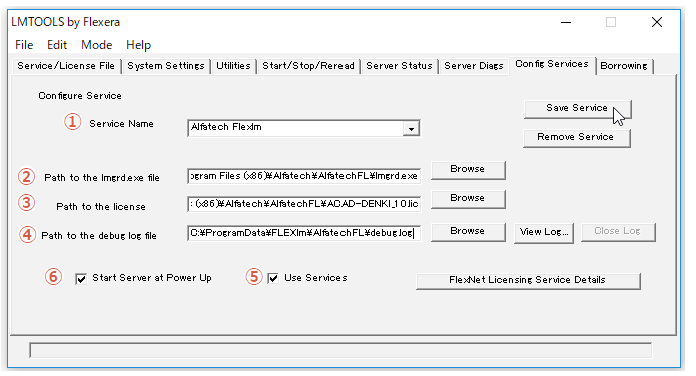Click the greyed-out Close Log button

point(618,232)
